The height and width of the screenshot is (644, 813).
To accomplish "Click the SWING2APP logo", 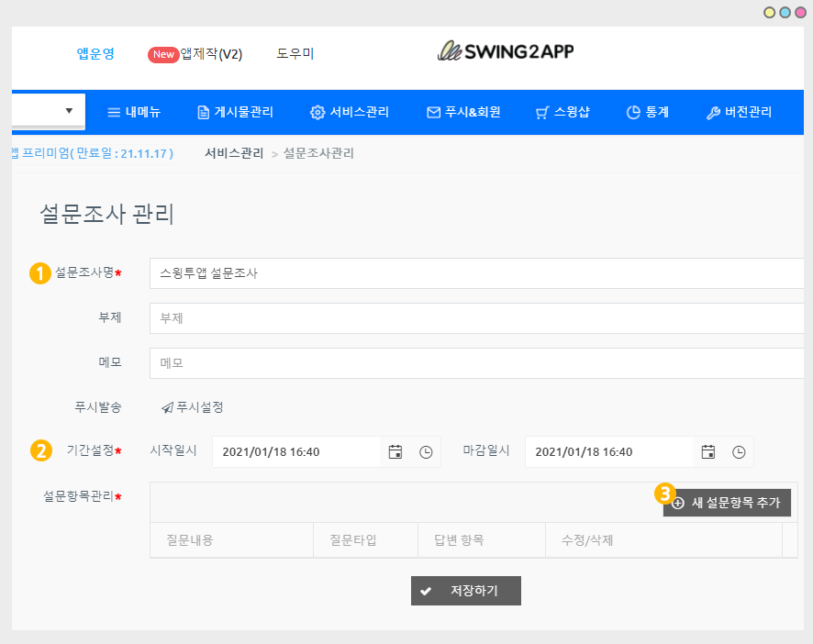I will (x=506, y=51).
